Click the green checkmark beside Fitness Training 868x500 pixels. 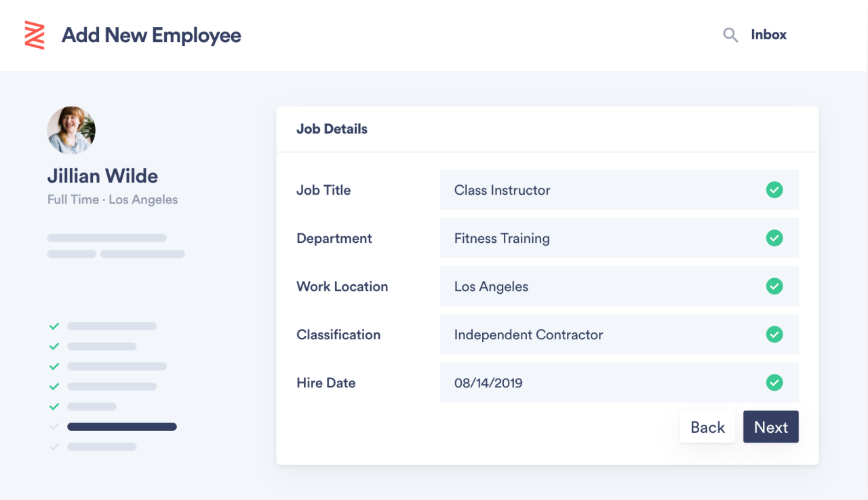[774, 238]
